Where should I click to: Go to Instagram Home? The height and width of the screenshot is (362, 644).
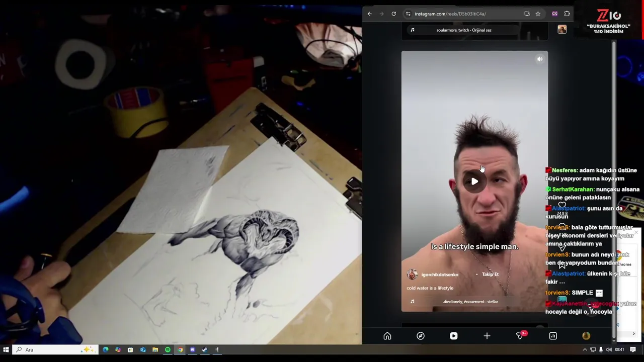tap(387, 336)
